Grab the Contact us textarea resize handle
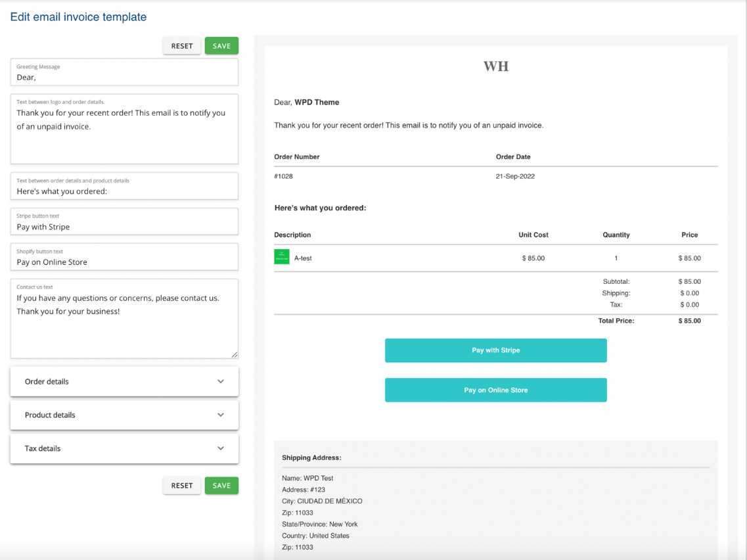 pyautogui.click(x=235, y=355)
